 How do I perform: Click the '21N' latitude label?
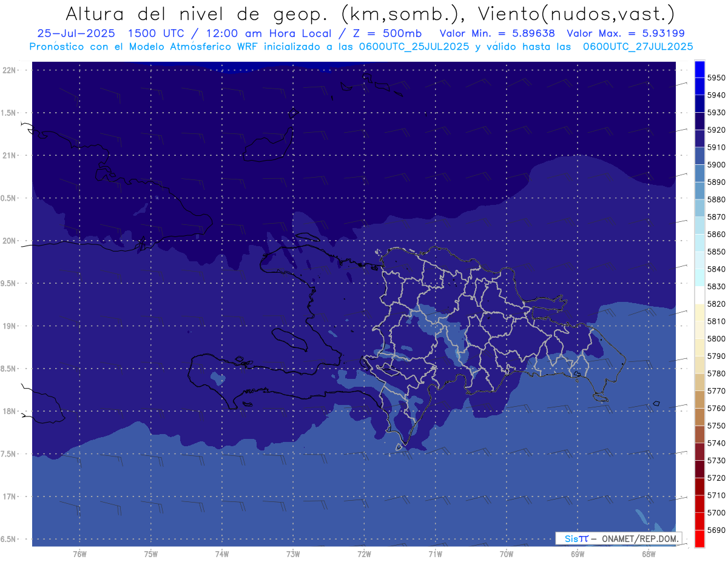[9, 155]
